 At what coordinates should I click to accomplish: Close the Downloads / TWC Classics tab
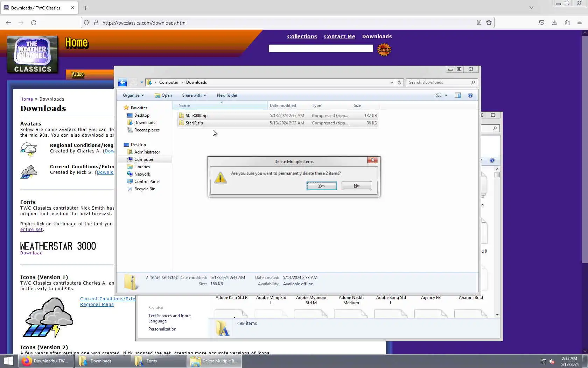(72, 8)
